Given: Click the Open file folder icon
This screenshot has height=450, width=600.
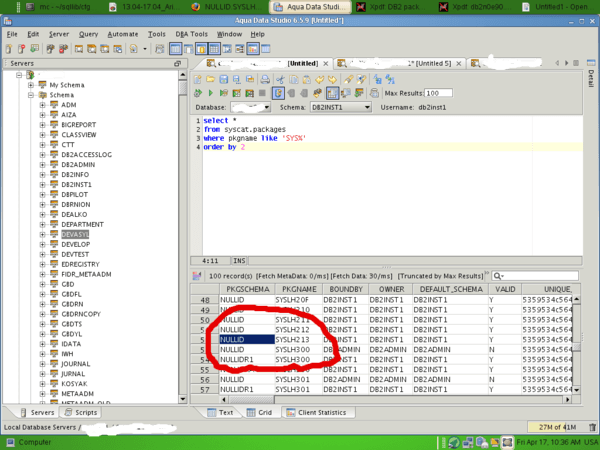Looking at the screenshot, I should click(210, 79).
